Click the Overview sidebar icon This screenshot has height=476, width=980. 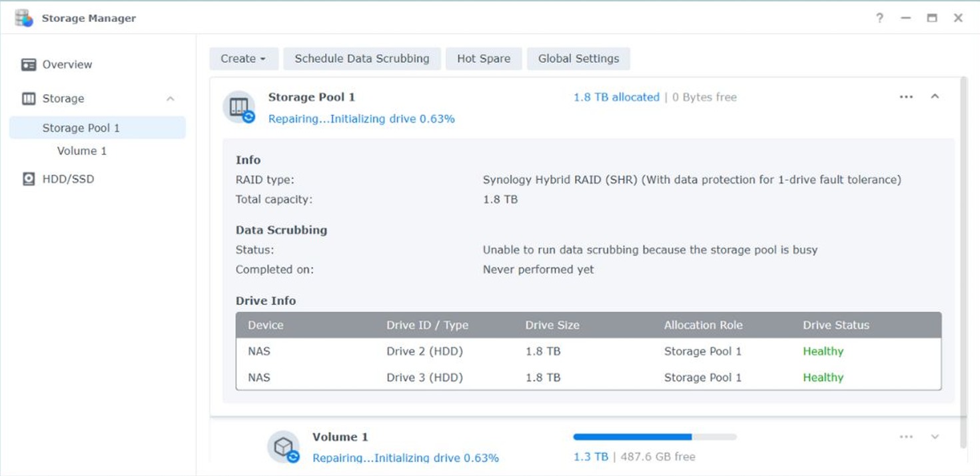click(28, 65)
